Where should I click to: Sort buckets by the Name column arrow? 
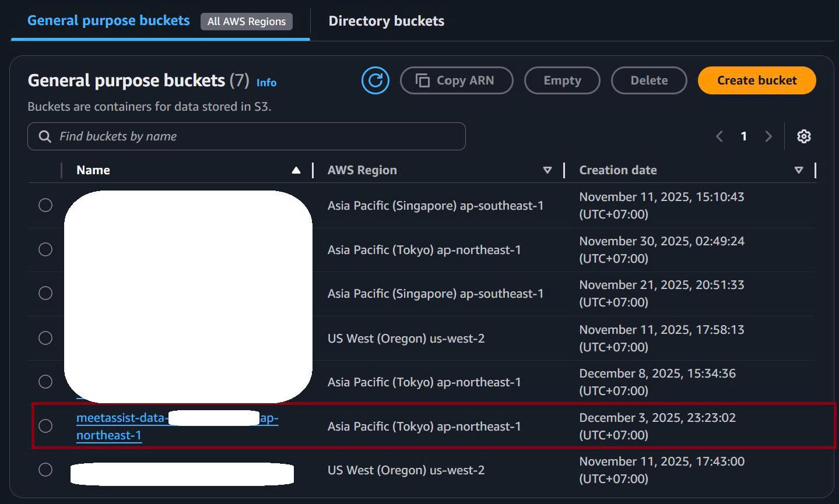(296, 170)
